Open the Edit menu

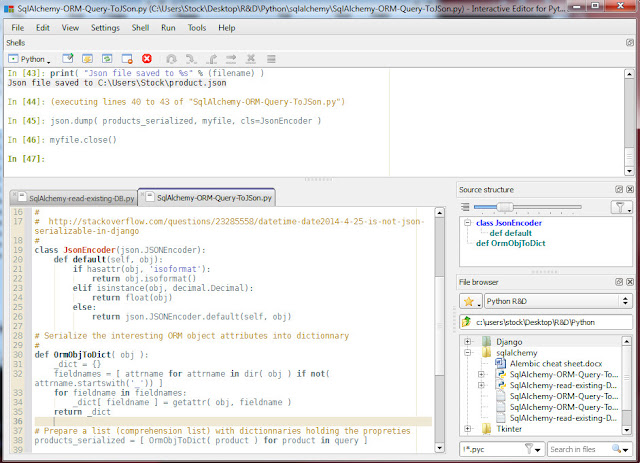click(x=42, y=28)
